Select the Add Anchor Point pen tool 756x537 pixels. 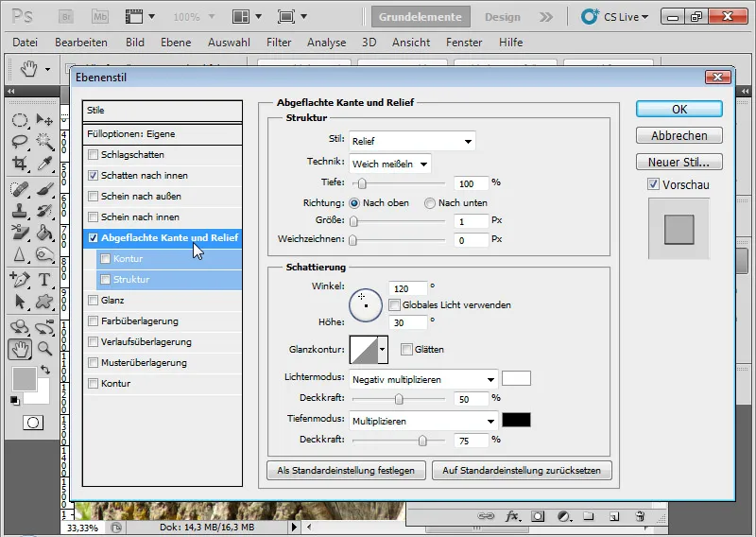(x=19, y=279)
